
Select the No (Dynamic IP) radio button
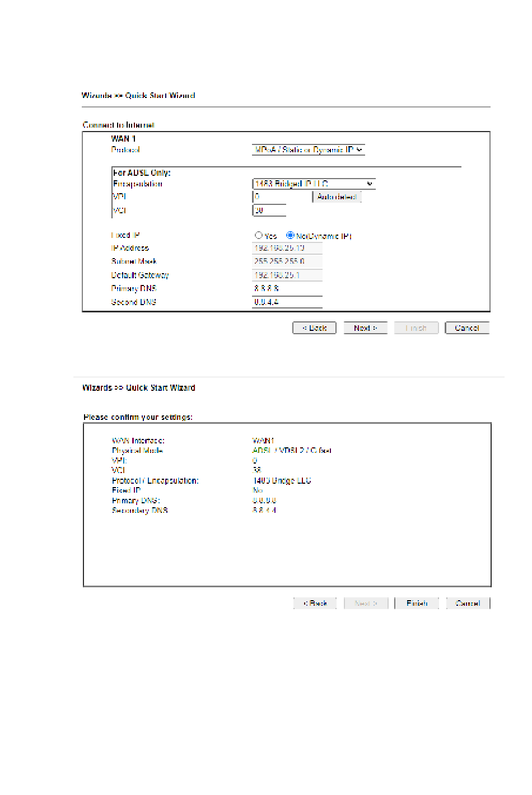coord(290,236)
